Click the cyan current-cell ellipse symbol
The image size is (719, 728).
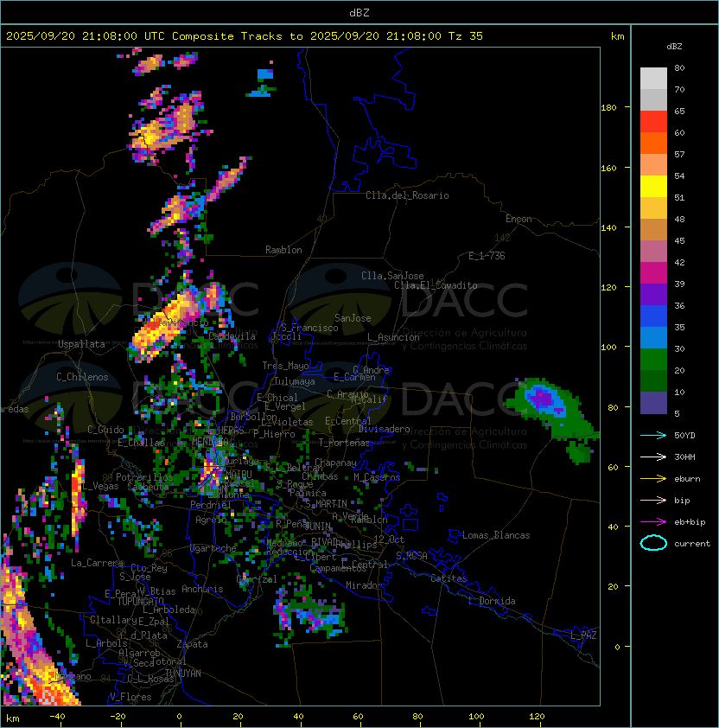point(653,543)
